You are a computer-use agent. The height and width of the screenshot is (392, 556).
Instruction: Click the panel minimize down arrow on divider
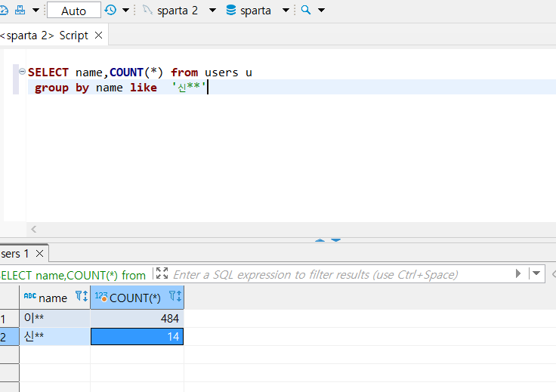point(336,240)
